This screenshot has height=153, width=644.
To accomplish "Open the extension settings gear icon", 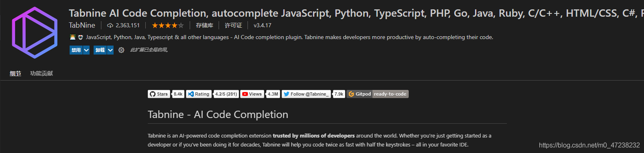I will click(x=121, y=50).
